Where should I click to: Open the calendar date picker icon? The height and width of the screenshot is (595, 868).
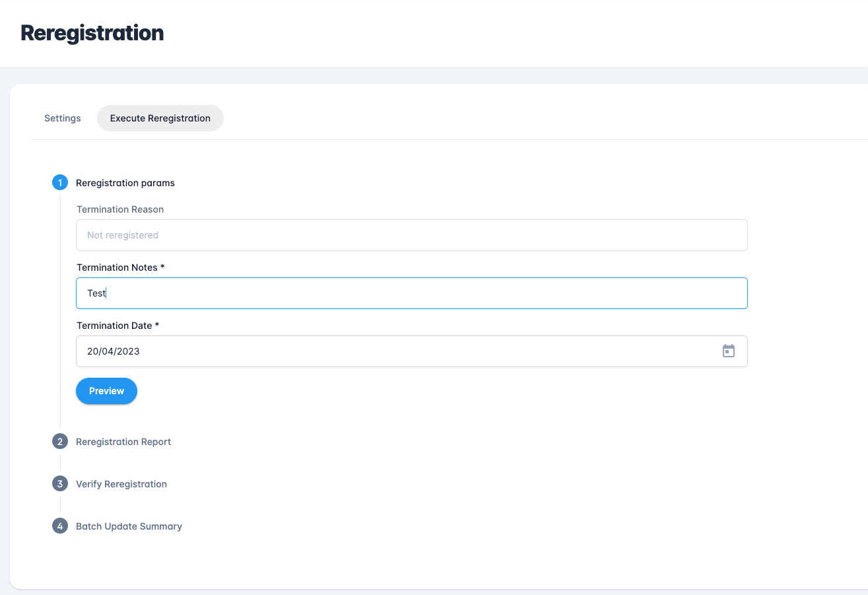(728, 351)
